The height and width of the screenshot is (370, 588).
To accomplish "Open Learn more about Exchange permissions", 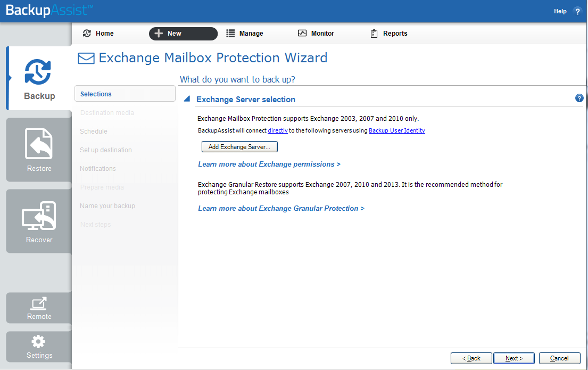I will [269, 165].
